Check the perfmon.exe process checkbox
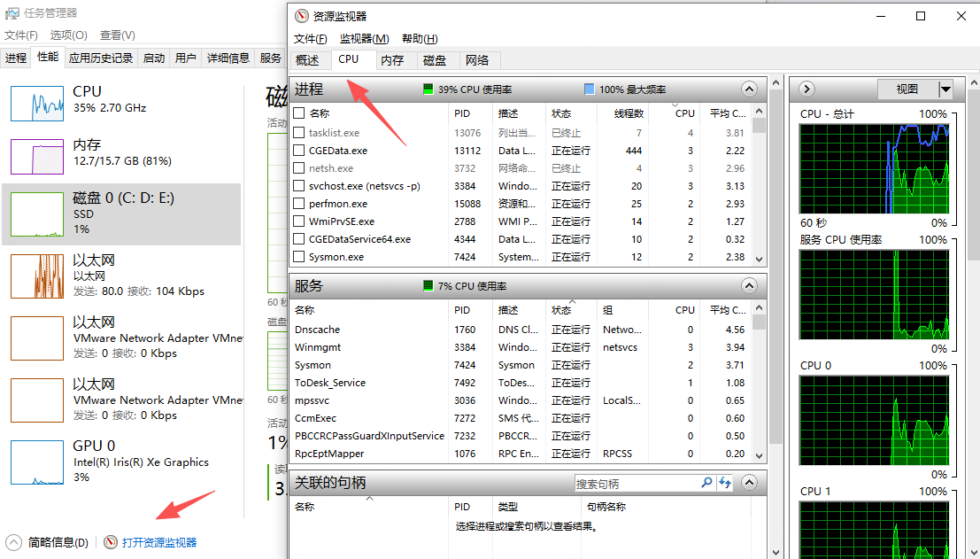 298,204
